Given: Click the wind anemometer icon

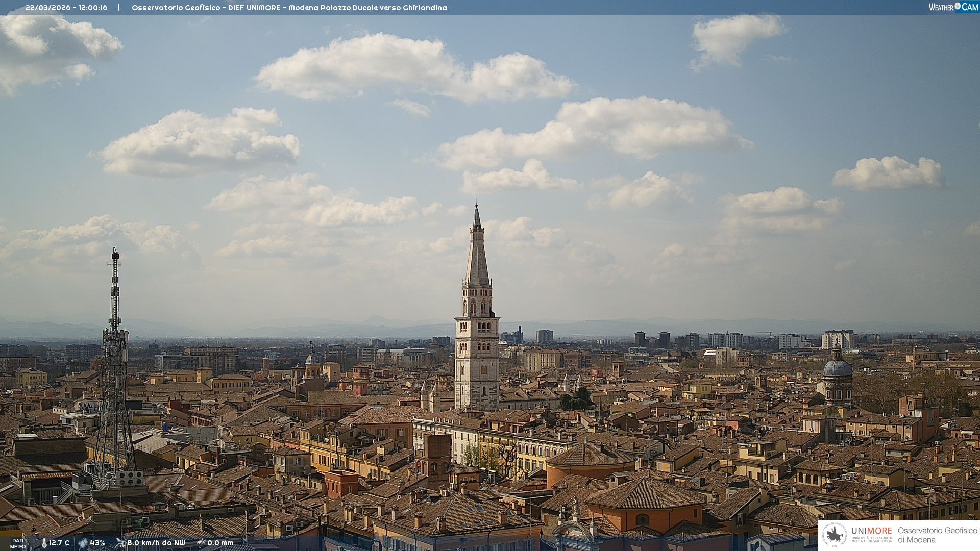Looking at the screenshot, I should 120,543.
